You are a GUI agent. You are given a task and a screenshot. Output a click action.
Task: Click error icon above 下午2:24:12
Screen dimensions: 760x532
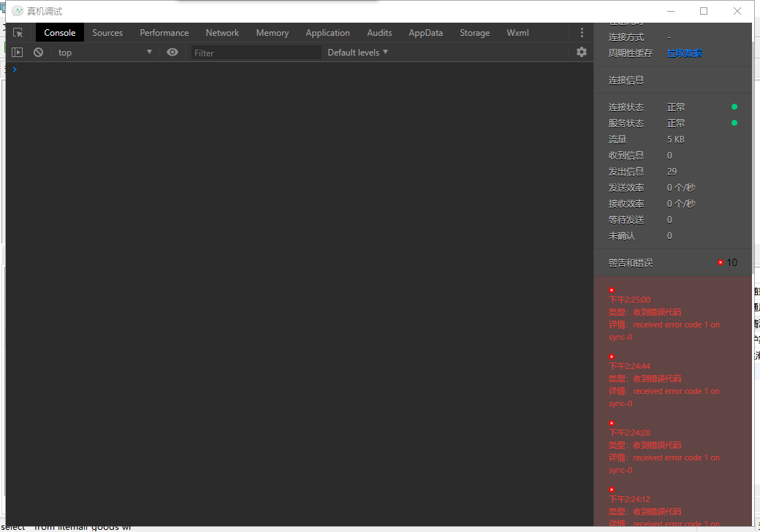point(612,490)
